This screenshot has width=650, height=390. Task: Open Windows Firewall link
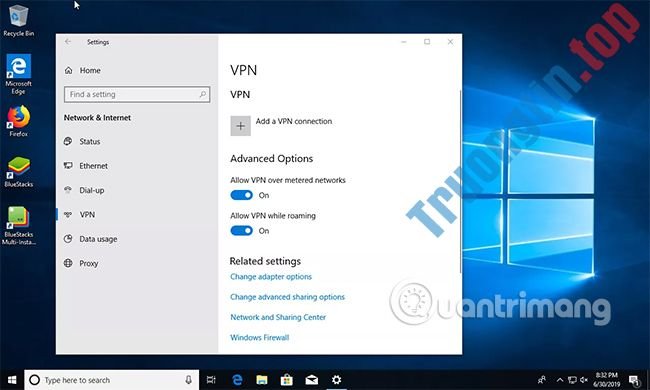pos(260,338)
